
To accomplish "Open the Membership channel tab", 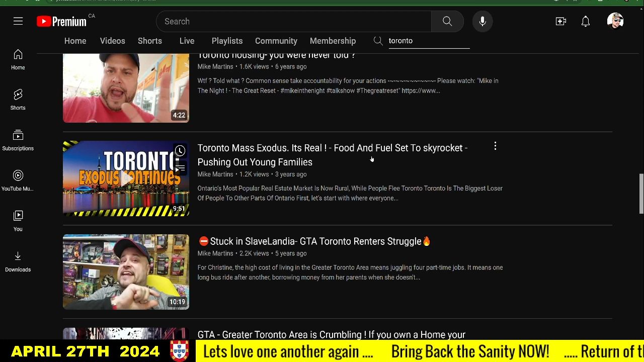I will click(333, 41).
